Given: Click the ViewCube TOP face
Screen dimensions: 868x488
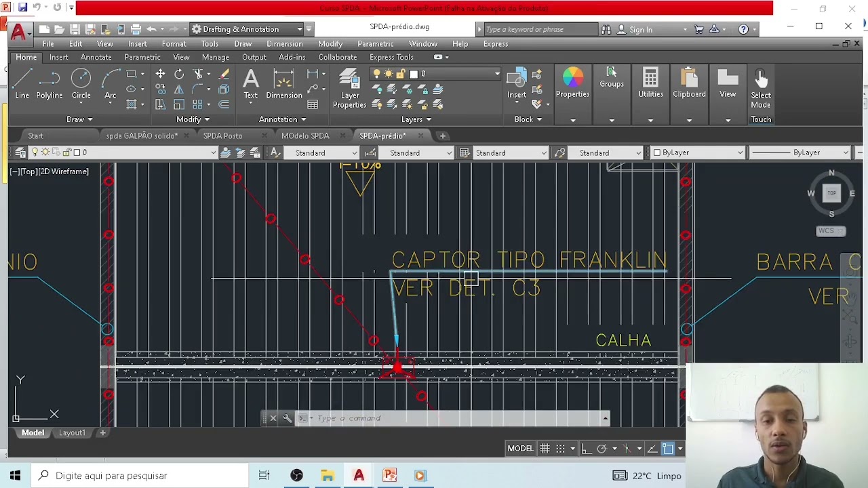Looking at the screenshot, I should 831,193.
